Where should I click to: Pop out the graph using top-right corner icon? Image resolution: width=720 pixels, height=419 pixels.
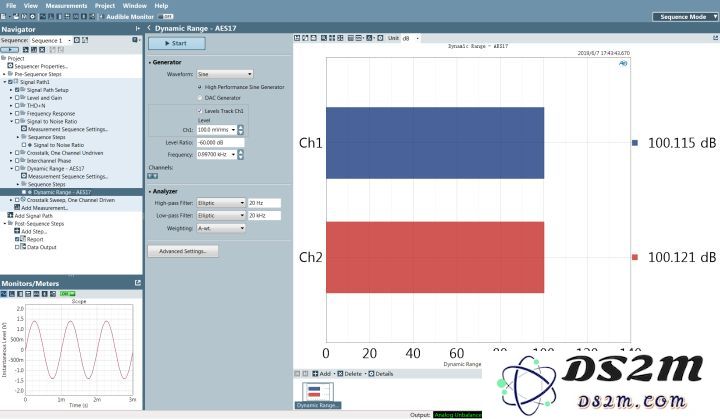tap(715, 38)
